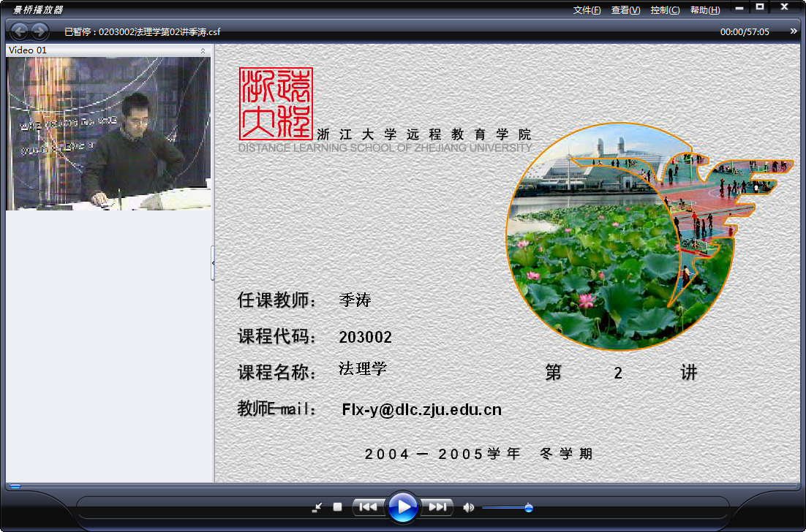Click the course name 法理学

click(x=362, y=369)
